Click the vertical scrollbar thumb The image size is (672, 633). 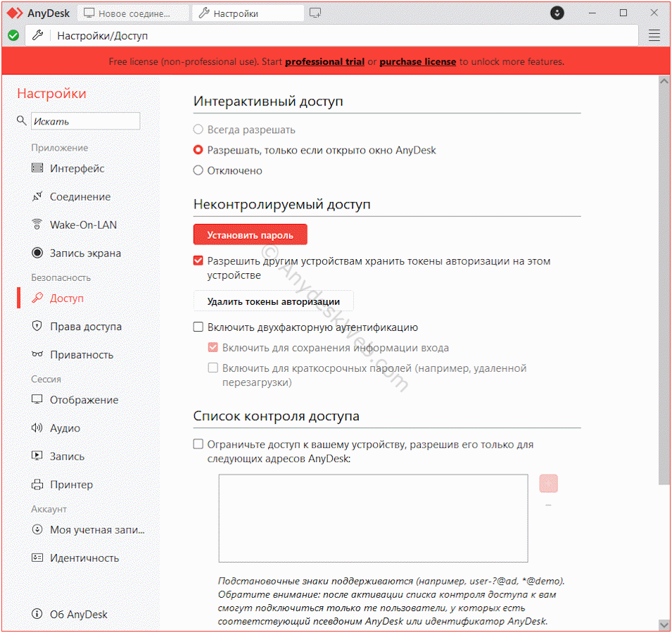pos(664,285)
